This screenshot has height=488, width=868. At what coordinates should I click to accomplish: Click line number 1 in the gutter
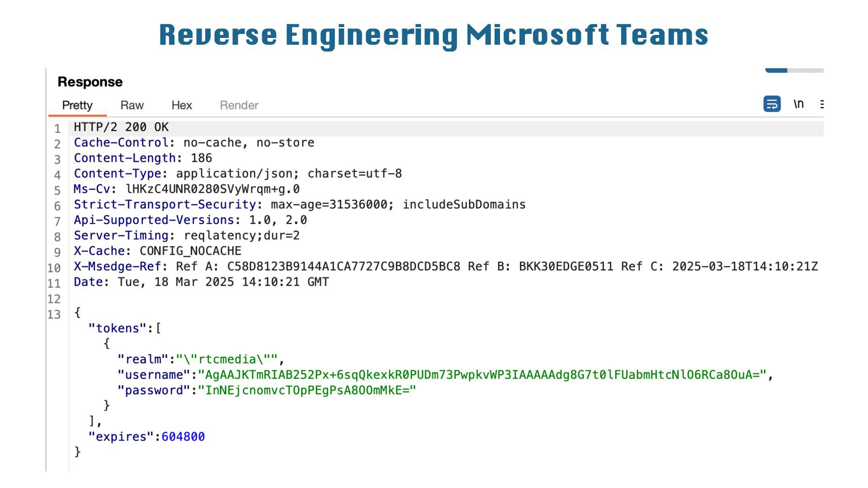pos(57,129)
